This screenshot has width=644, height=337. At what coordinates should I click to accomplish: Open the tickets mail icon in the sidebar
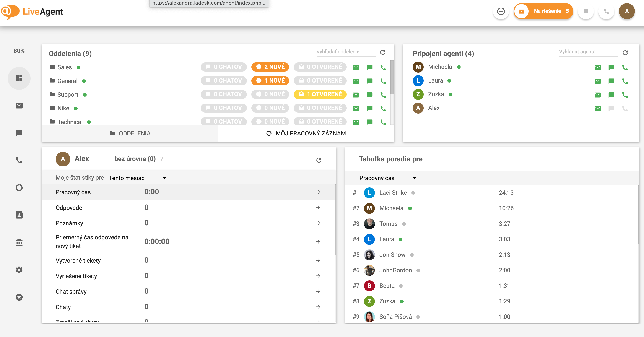pyautogui.click(x=19, y=106)
